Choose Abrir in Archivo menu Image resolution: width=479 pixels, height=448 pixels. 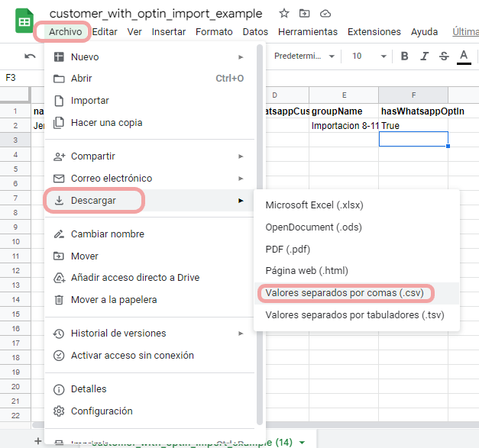(150, 79)
